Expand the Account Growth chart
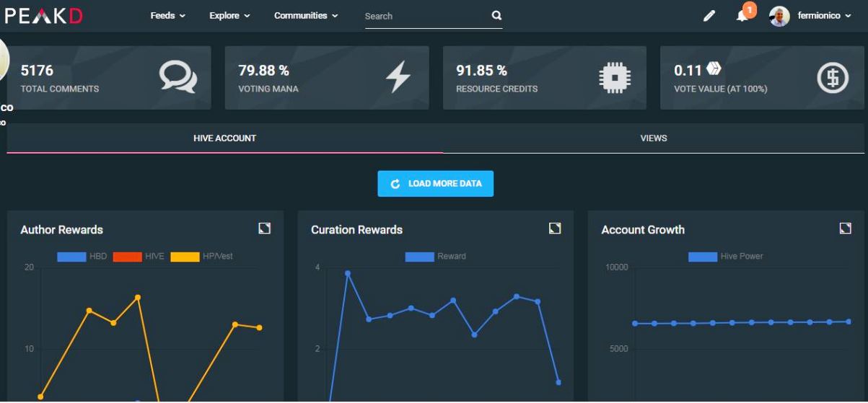The height and width of the screenshot is (403, 868). [x=846, y=229]
